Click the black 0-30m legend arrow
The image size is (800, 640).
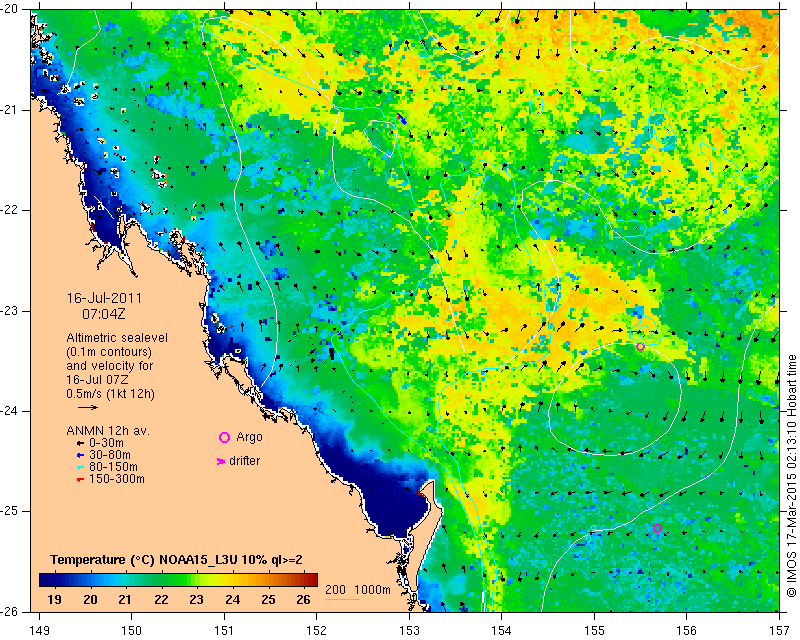click(x=80, y=443)
